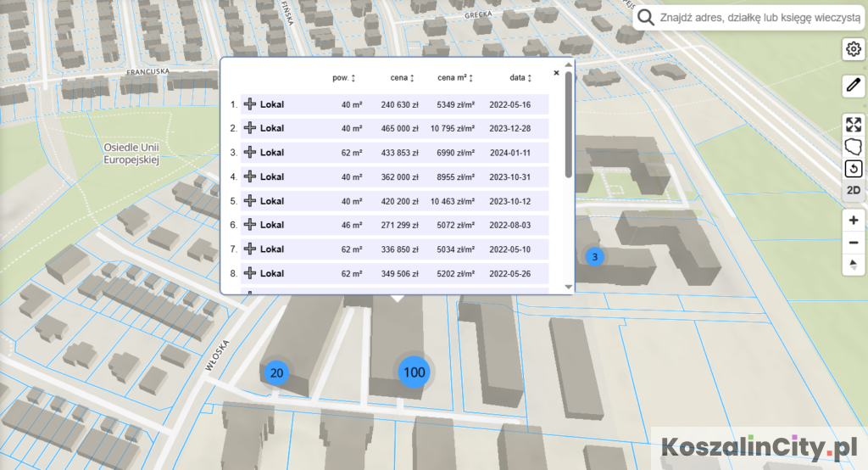868x470 pixels.
Task: Toggle the 2D view mode
Action: [853, 191]
